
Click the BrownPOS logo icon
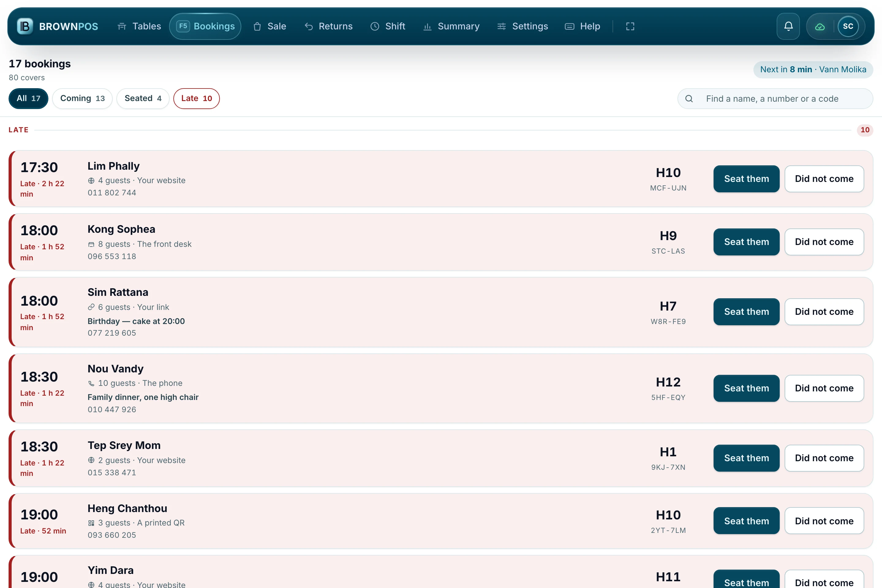pos(25,26)
